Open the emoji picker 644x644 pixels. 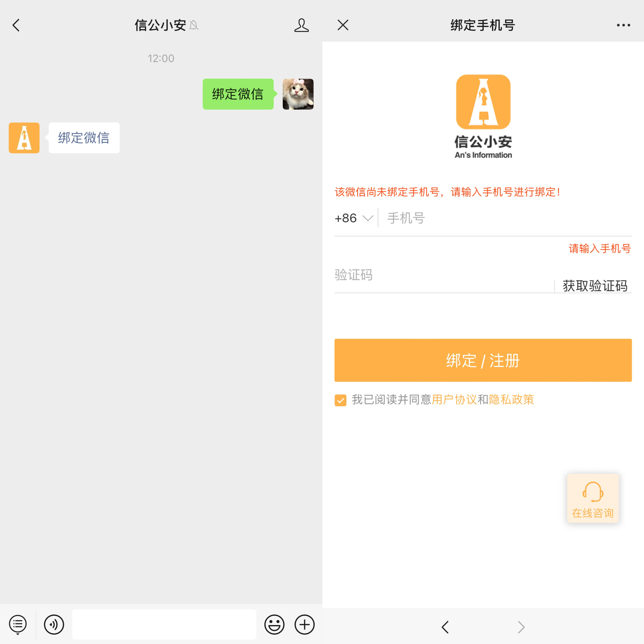tap(274, 625)
